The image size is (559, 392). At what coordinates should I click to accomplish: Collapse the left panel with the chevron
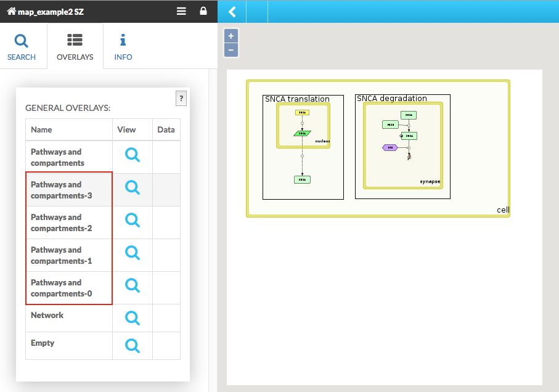click(x=232, y=12)
